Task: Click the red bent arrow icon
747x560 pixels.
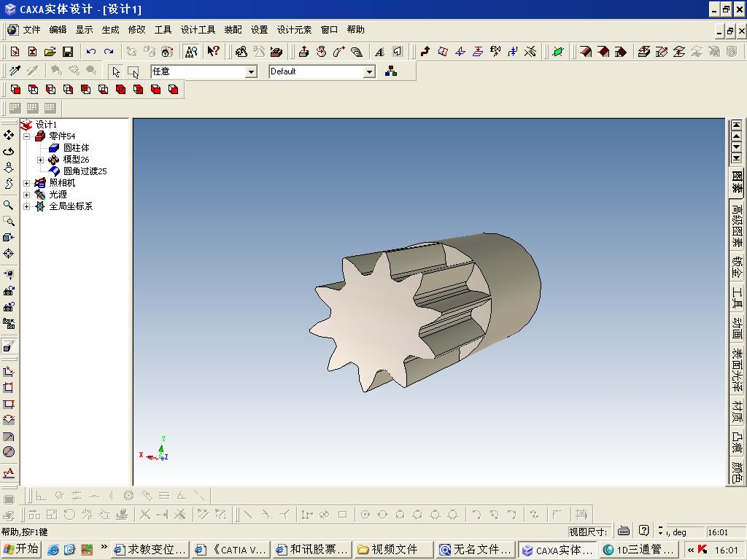Action: (x=425, y=52)
